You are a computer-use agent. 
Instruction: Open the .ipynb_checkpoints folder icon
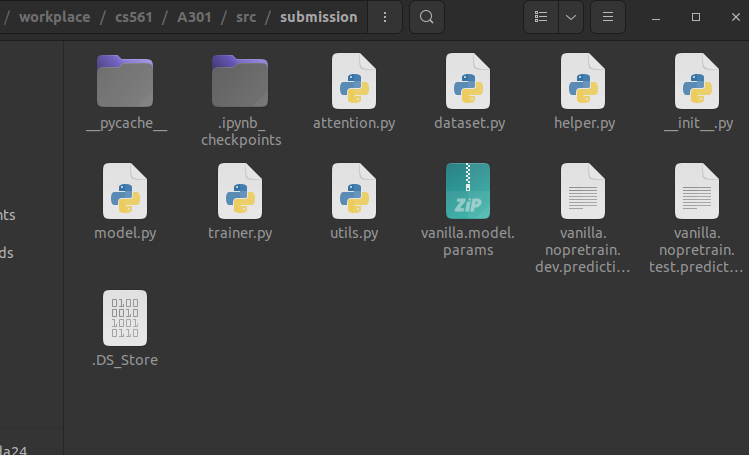coord(240,81)
